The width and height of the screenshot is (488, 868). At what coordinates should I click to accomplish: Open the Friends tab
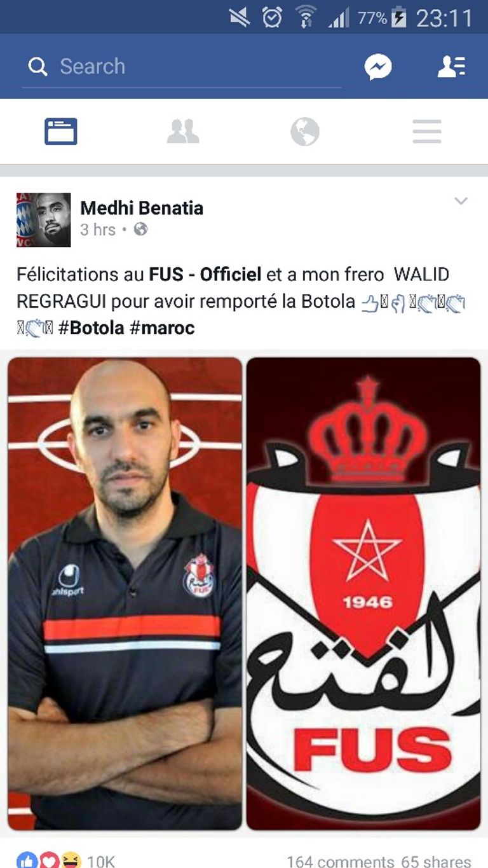[183, 132]
